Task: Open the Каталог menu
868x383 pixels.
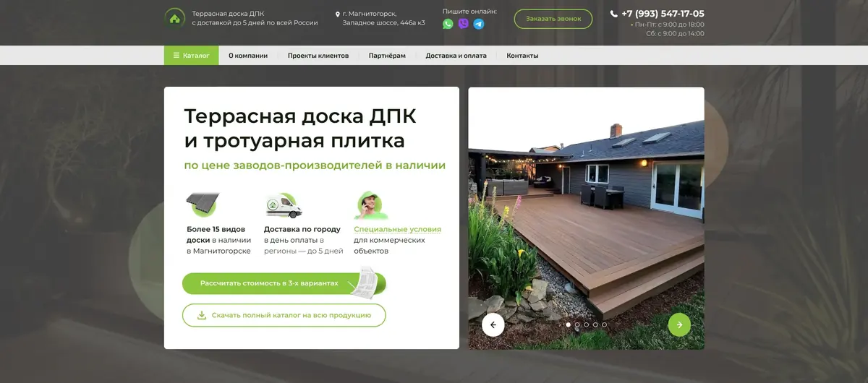Action: 191,56
